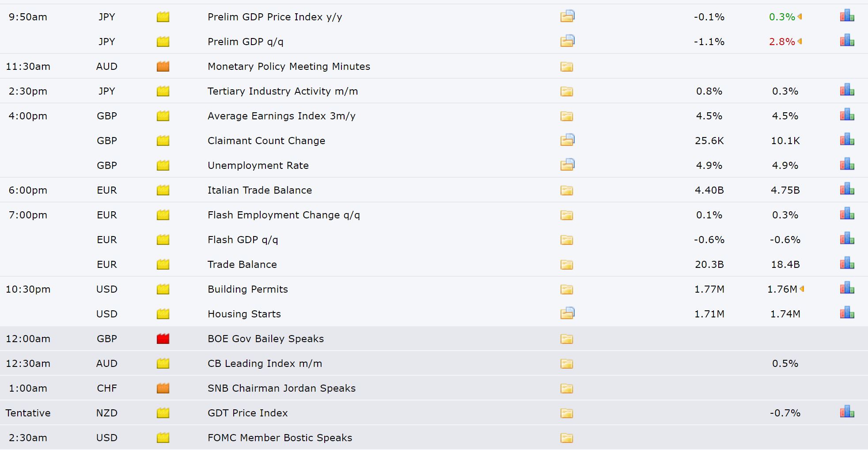Show graph for Prelim GDP q/q

coord(847,41)
